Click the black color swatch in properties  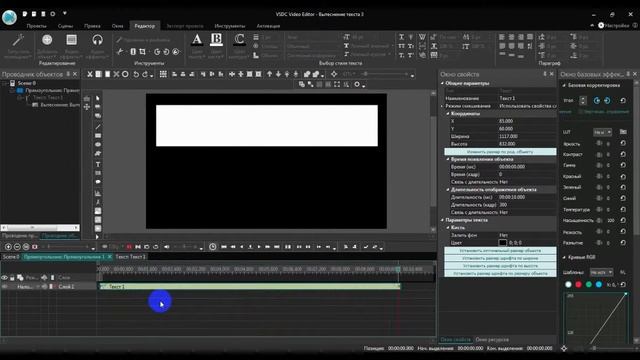click(x=502, y=243)
